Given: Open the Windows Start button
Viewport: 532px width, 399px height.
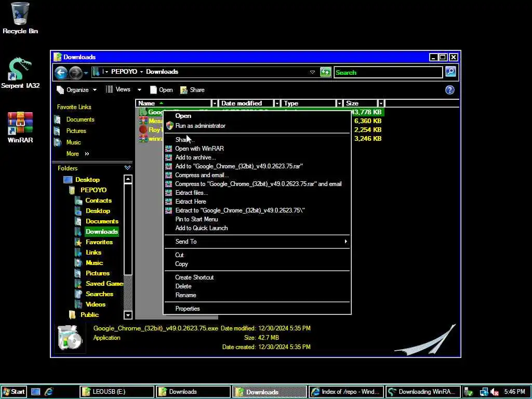Looking at the screenshot, I should (14, 392).
